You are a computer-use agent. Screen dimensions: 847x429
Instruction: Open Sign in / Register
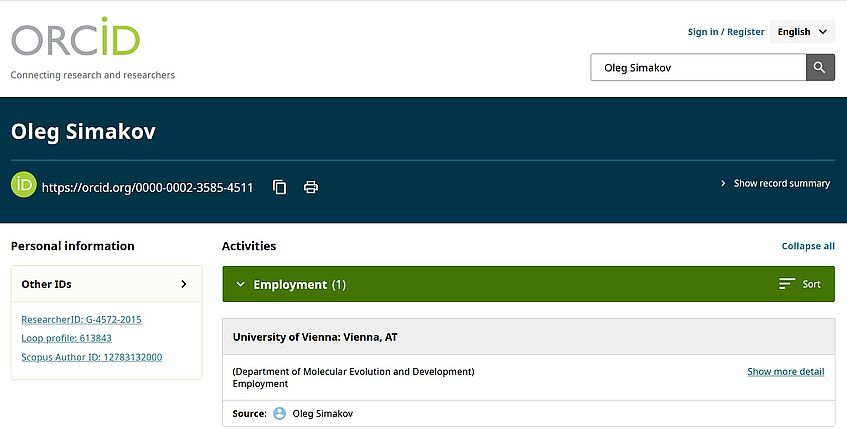click(x=726, y=32)
